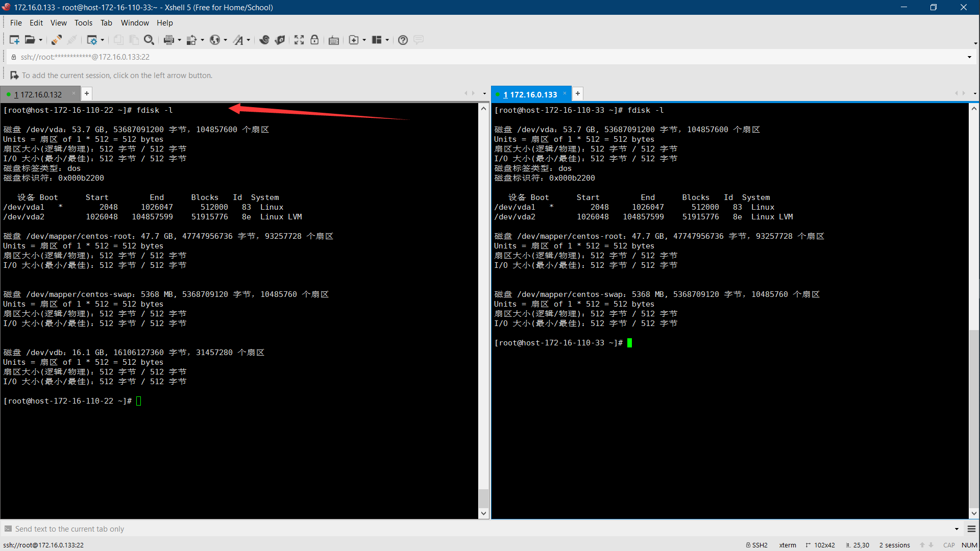Click the compose bar left icon

click(8, 529)
